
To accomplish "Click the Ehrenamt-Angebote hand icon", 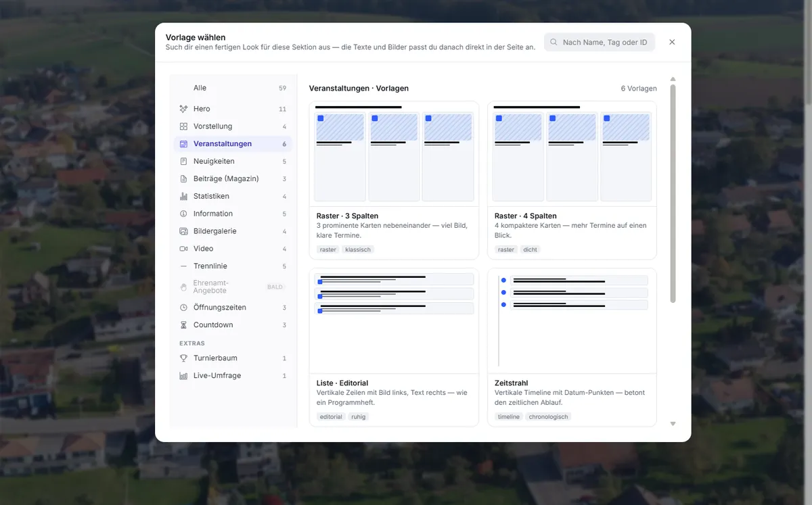I will [x=183, y=287].
